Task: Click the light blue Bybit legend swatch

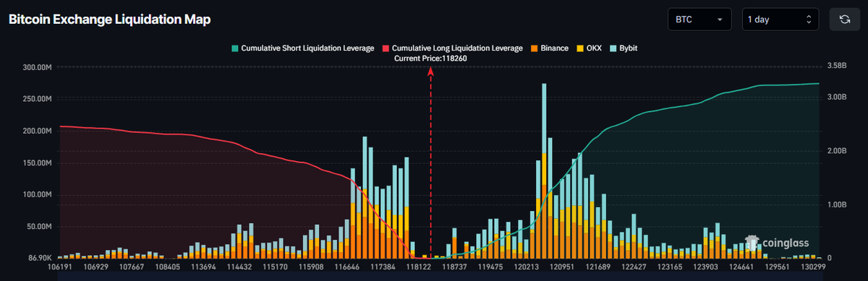Action: (613, 48)
